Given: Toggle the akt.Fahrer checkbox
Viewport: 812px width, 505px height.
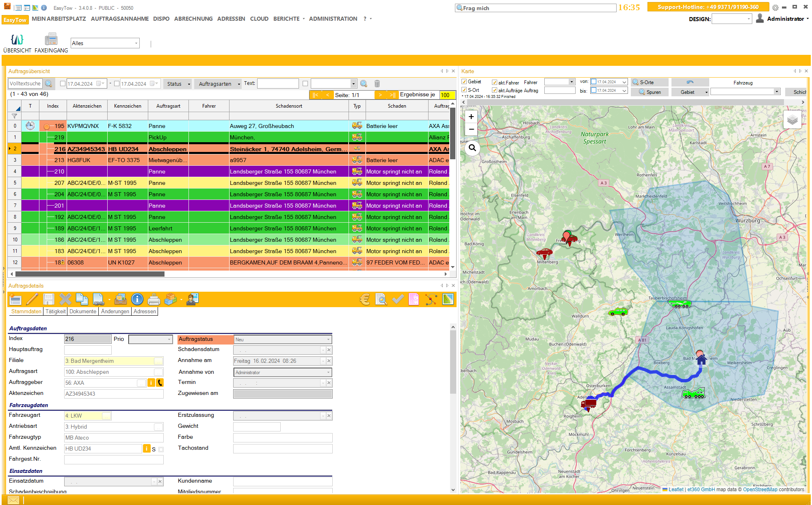Looking at the screenshot, I should [x=494, y=82].
